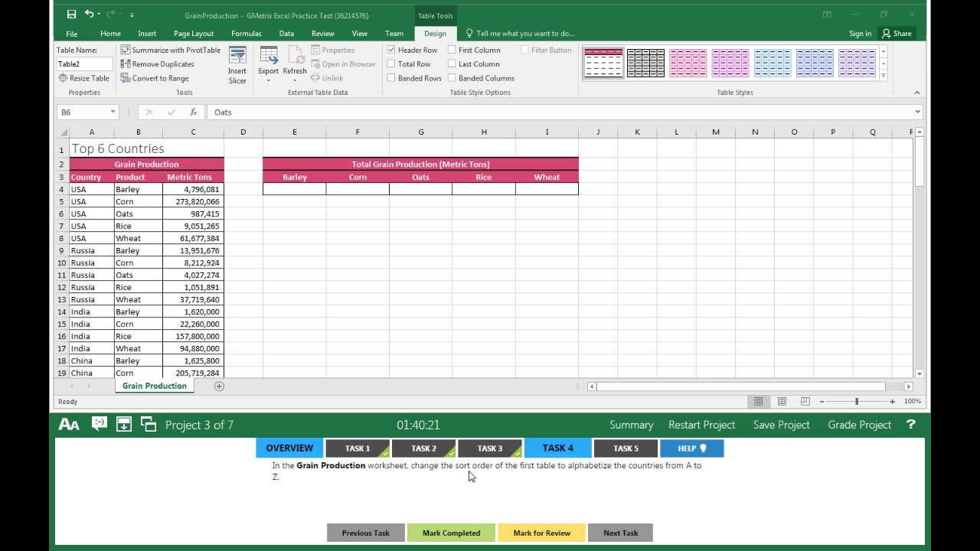
Task: Click the Previous Task button
Action: 365,533
